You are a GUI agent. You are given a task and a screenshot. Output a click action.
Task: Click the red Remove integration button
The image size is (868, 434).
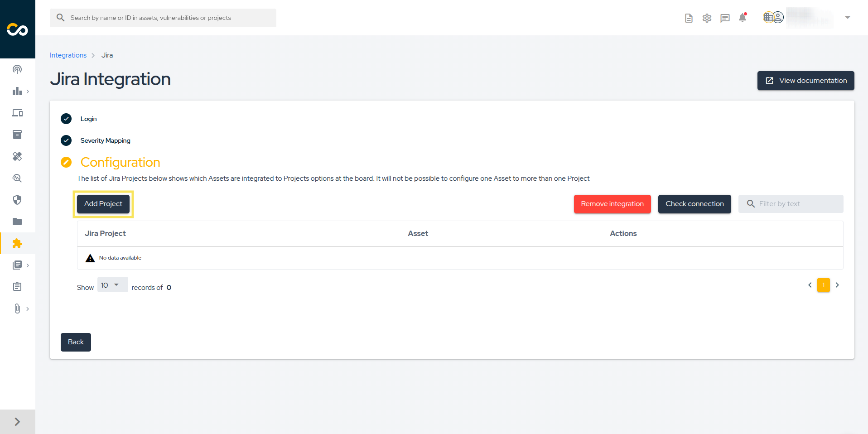coord(612,204)
